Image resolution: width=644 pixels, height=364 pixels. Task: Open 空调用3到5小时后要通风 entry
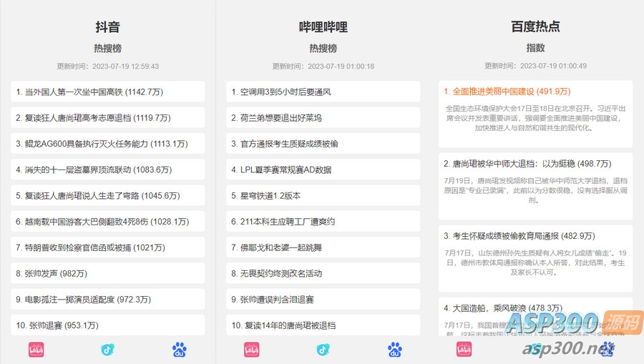click(x=323, y=92)
